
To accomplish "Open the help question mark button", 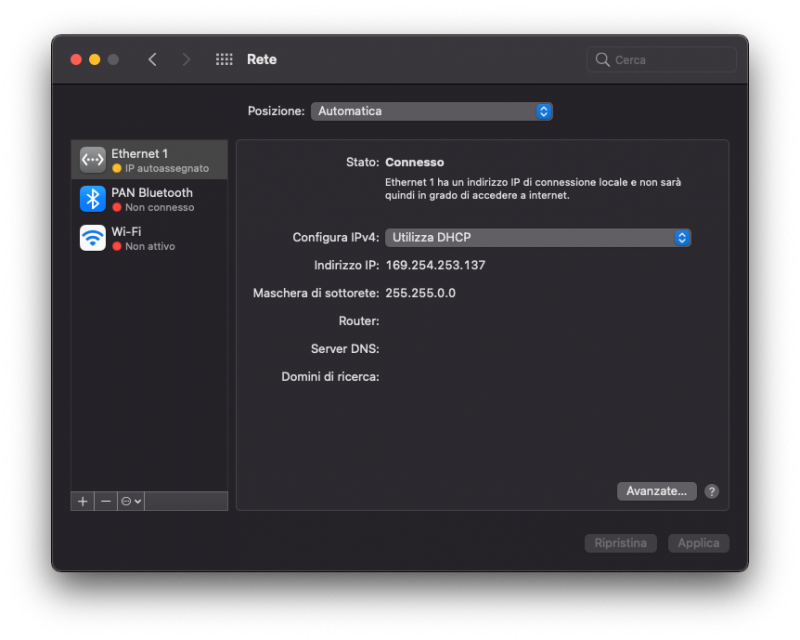I will point(712,492).
